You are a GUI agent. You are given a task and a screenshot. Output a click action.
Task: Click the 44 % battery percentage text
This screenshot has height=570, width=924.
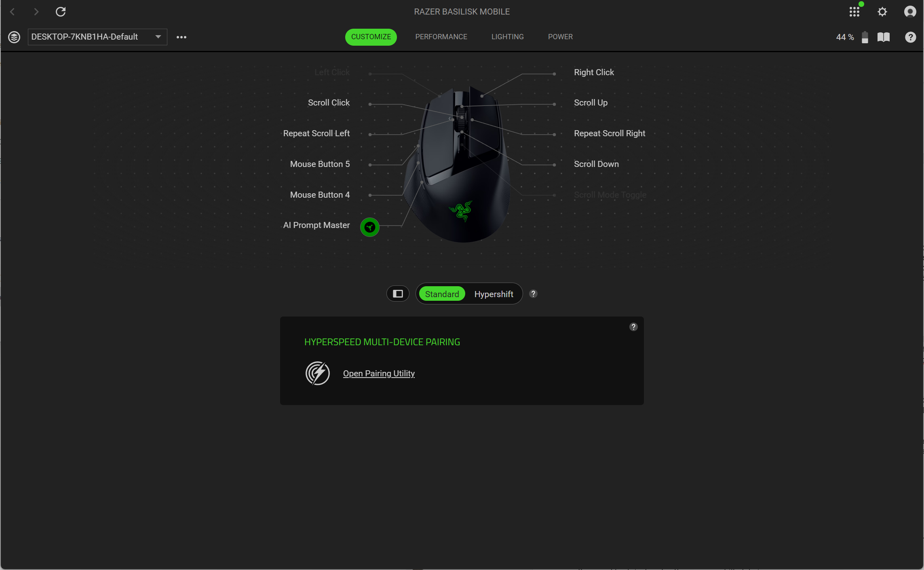pos(845,37)
